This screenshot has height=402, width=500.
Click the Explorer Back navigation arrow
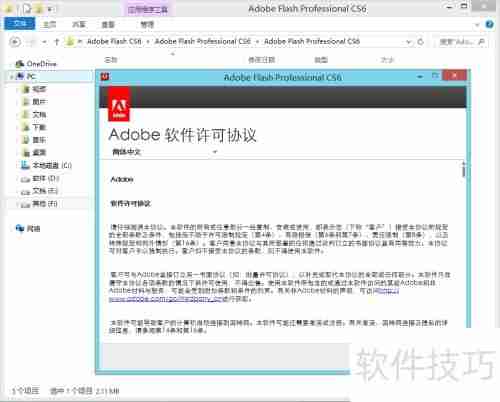pos(15,42)
